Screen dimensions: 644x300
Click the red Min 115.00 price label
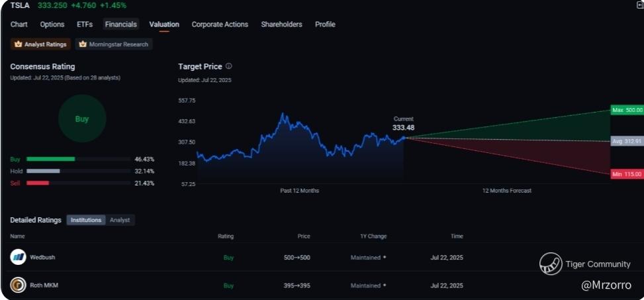627,174
